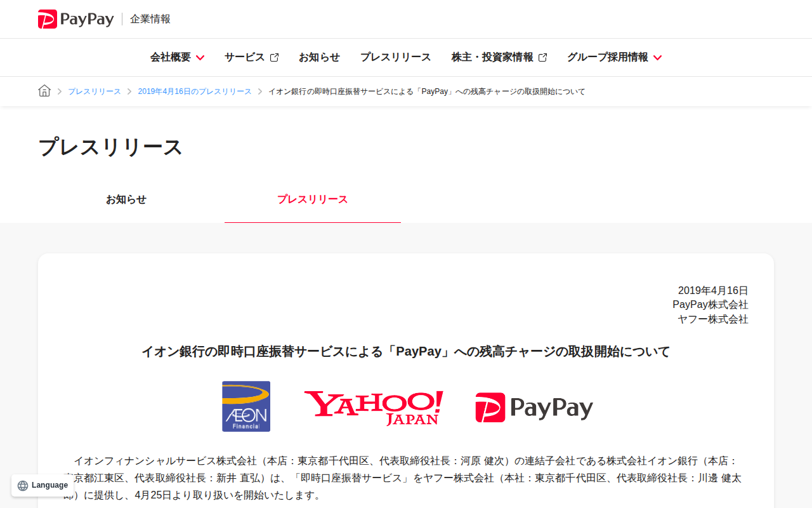
Task: Click the PayPay logo in article
Action: [534, 408]
